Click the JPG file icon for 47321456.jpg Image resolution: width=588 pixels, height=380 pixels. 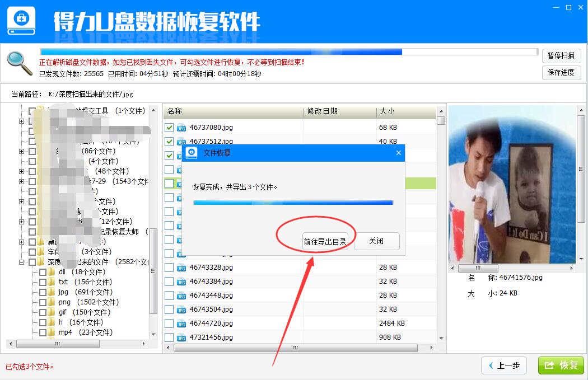click(x=181, y=337)
